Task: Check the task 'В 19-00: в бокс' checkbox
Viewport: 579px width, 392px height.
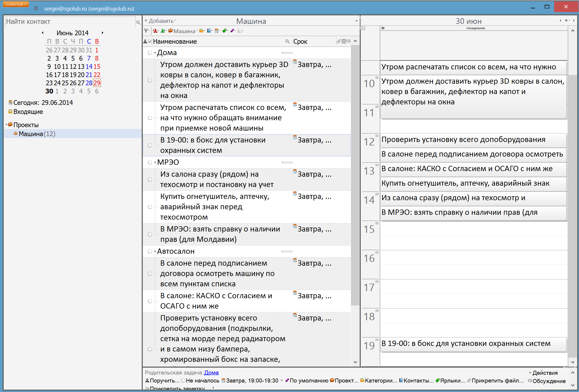Action: pos(150,145)
